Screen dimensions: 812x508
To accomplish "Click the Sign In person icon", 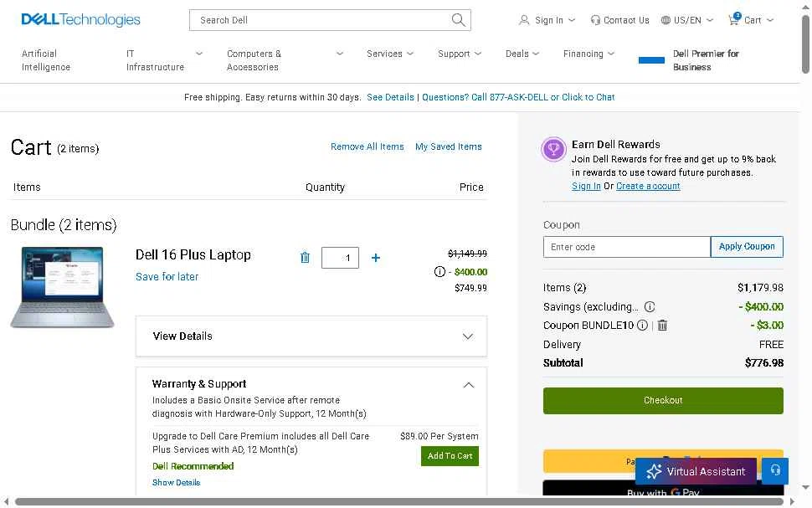I will tap(524, 20).
